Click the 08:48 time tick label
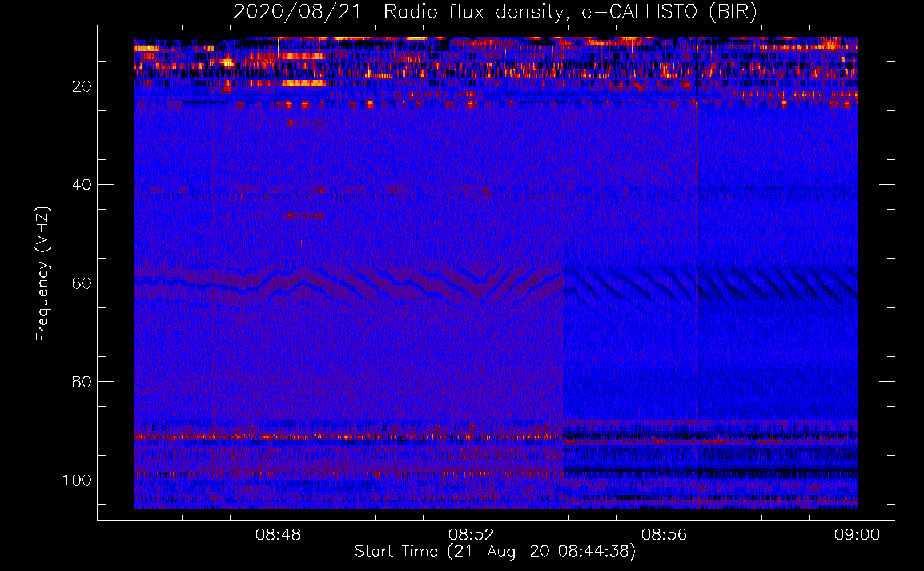924x571 pixels. tap(278, 535)
